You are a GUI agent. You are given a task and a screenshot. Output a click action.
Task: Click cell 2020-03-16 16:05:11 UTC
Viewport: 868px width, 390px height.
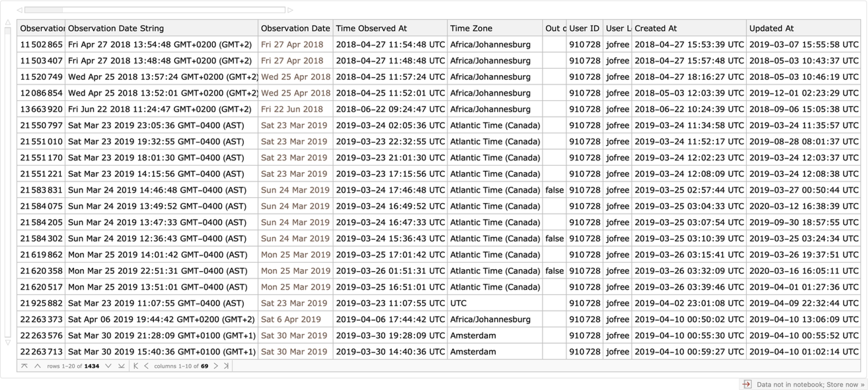pyautogui.click(x=804, y=271)
